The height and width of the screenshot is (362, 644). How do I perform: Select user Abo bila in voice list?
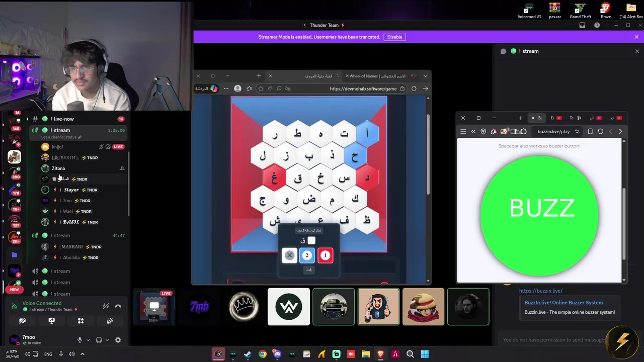(x=71, y=257)
